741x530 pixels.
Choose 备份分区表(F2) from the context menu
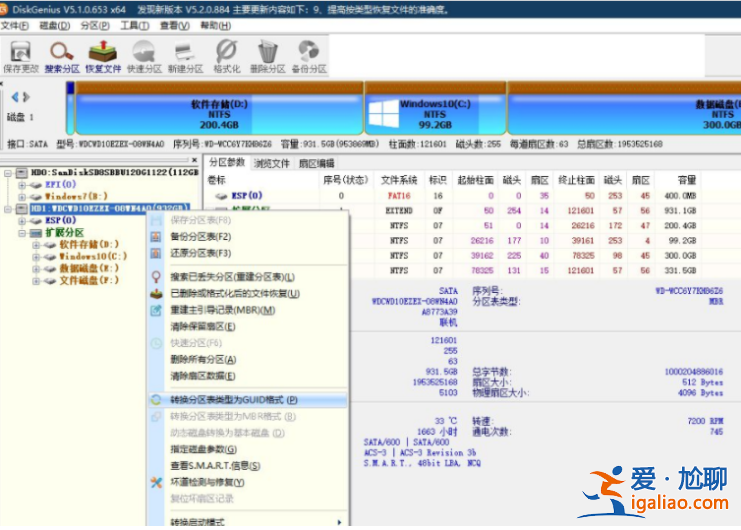pyautogui.click(x=248, y=237)
